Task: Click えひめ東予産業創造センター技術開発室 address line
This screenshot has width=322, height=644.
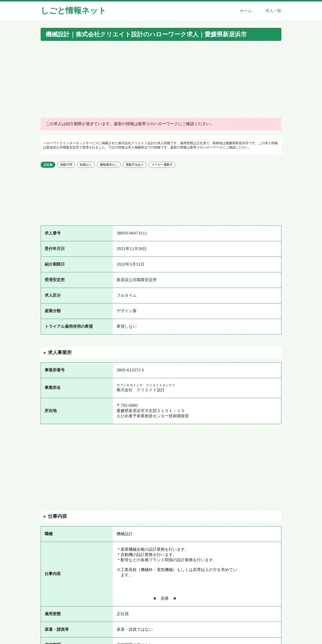Action: coord(153,416)
